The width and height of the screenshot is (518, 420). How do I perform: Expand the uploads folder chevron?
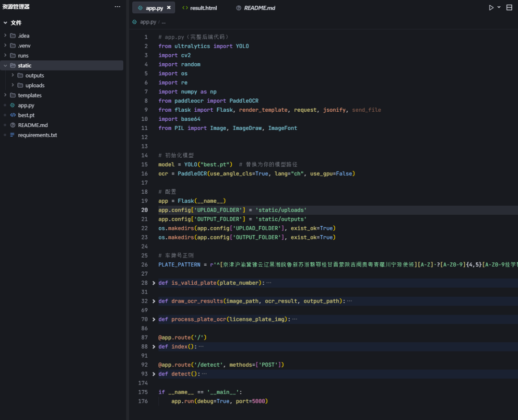12,85
